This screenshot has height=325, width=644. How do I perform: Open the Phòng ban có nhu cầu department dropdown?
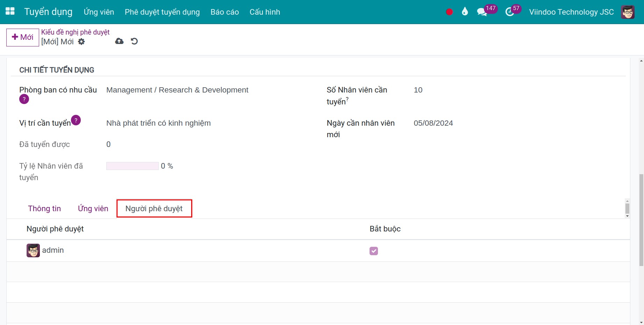click(x=177, y=90)
